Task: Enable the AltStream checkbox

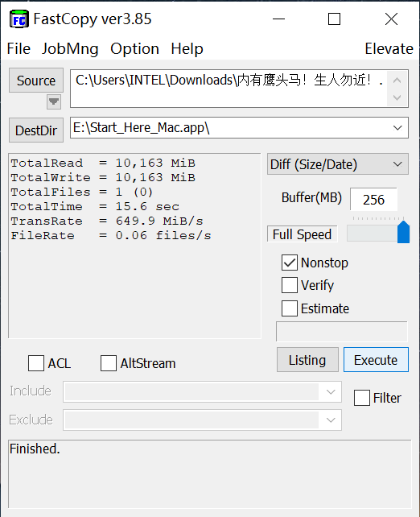Action: pyautogui.click(x=109, y=363)
